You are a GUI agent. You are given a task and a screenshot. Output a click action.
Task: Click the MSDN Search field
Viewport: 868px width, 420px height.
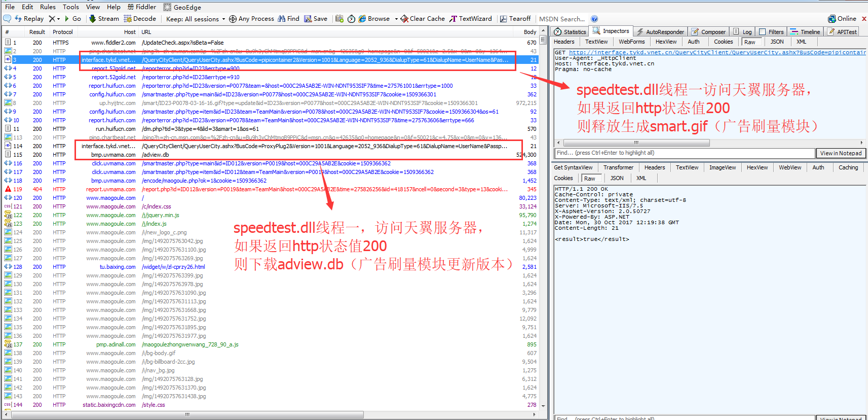(x=561, y=19)
